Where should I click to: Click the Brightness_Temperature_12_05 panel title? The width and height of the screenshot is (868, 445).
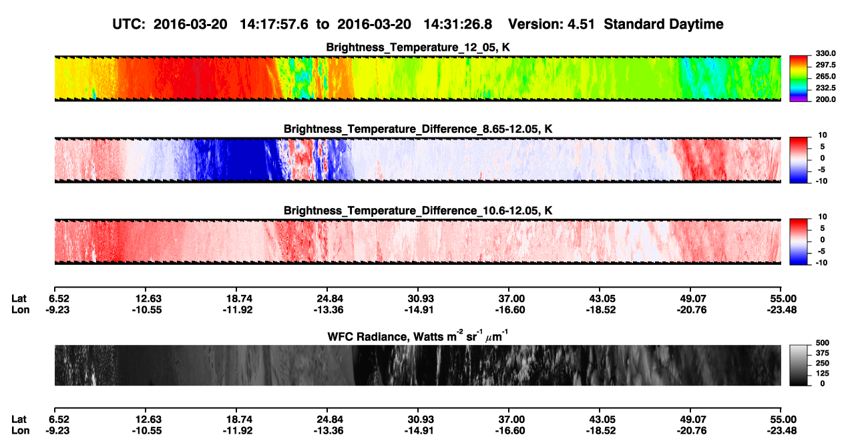417,47
